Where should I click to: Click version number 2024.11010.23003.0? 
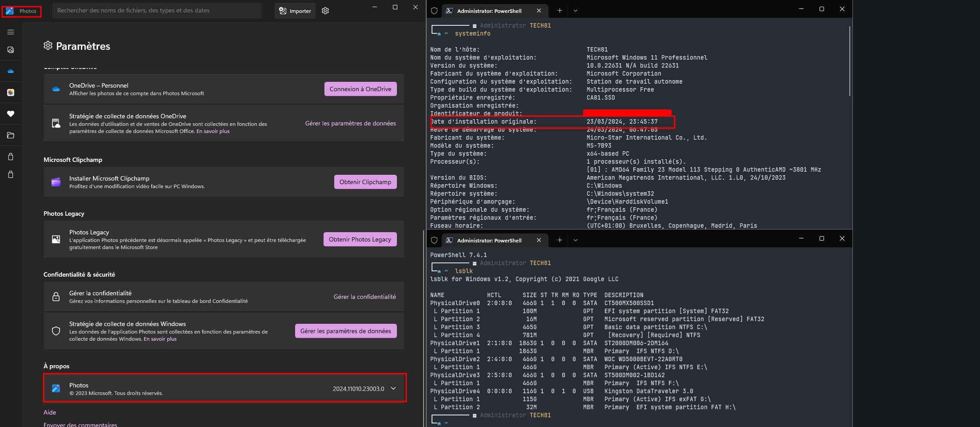[358, 389]
